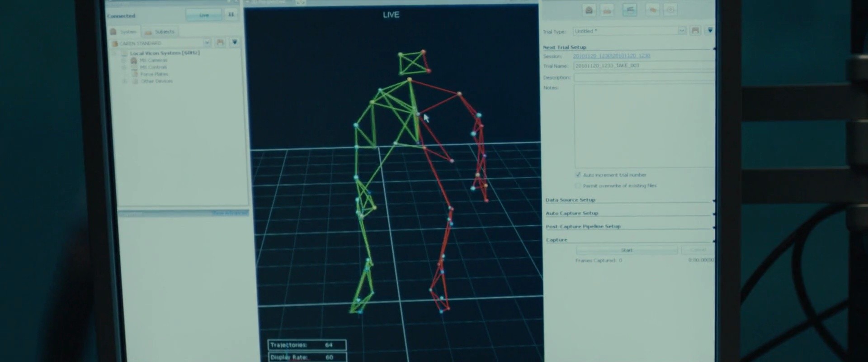Toggle Auto increment trial number checkbox
The height and width of the screenshot is (362, 868).
tap(578, 175)
